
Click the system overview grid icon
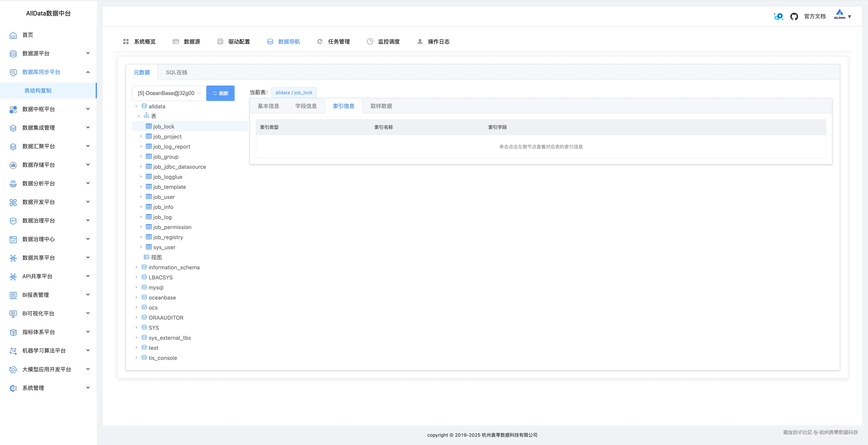pyautogui.click(x=126, y=41)
